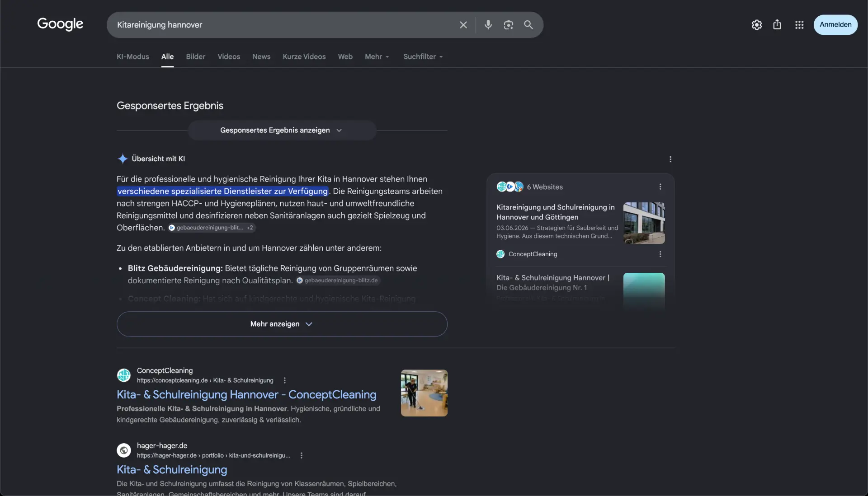Select the Alle tab
The height and width of the screenshot is (496, 868).
pos(167,56)
